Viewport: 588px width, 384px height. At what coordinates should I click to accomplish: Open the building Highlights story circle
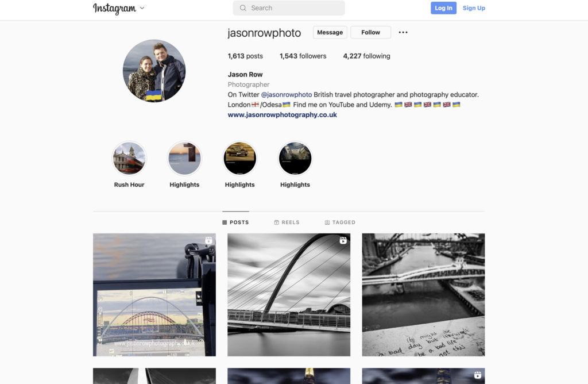[295, 159]
